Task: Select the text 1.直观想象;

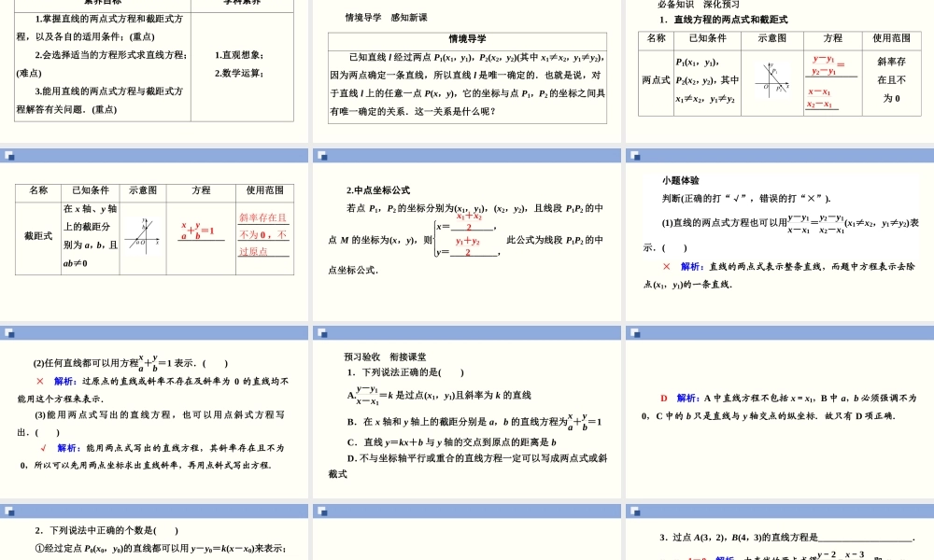Action: (239, 55)
